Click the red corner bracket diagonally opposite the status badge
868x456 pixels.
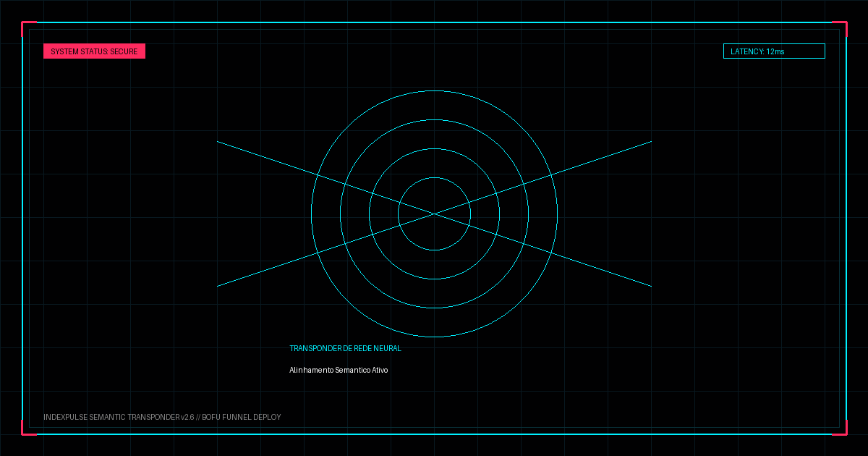[x=842, y=430]
